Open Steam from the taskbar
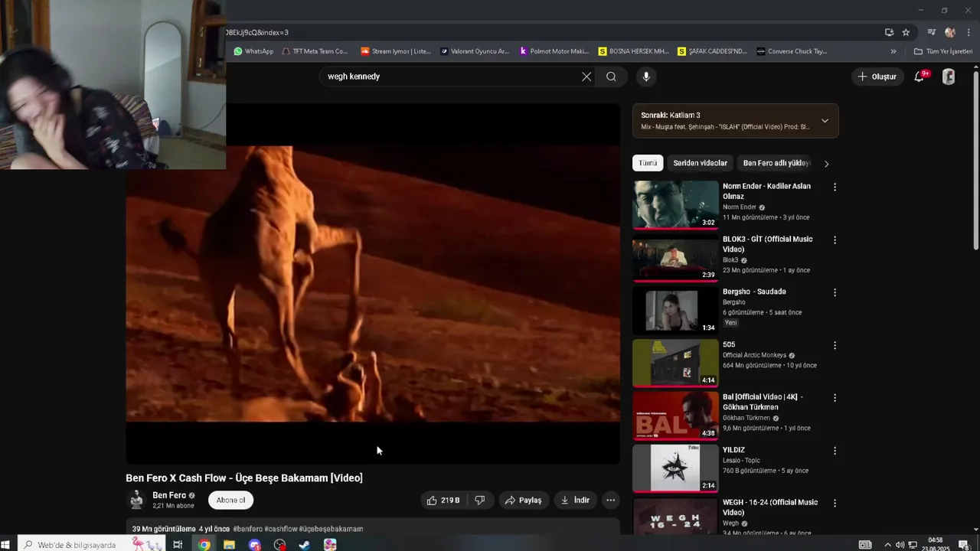980x551 pixels. 305,545
